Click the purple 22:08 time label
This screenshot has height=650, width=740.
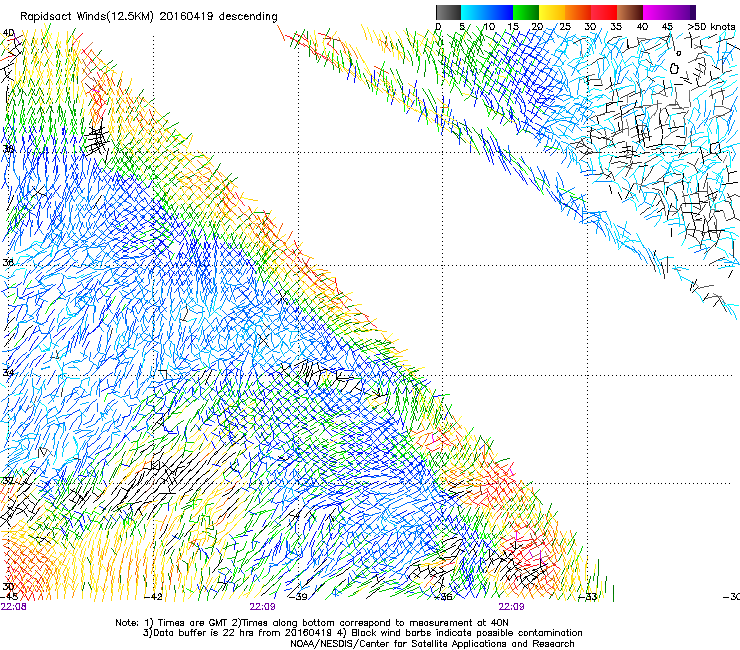(13, 607)
